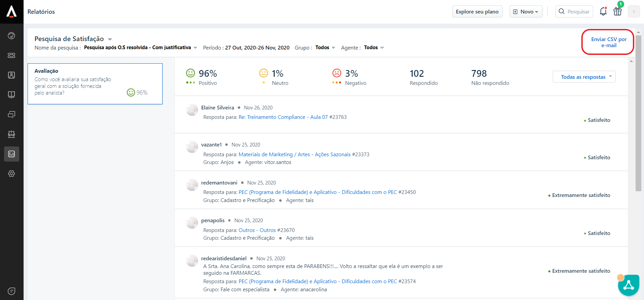Select the Reports icon in sidebar
644x300 pixels.
[x=11, y=154]
